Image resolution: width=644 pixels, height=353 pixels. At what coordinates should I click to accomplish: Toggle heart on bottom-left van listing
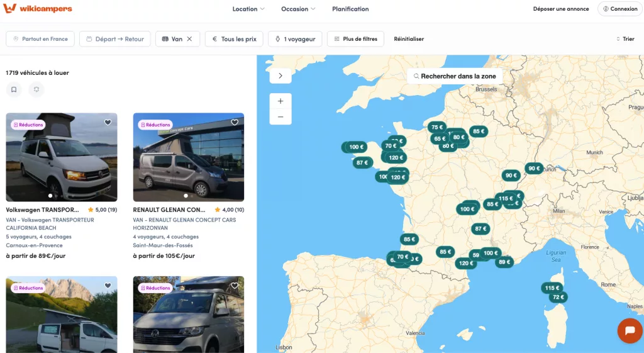pos(108,286)
